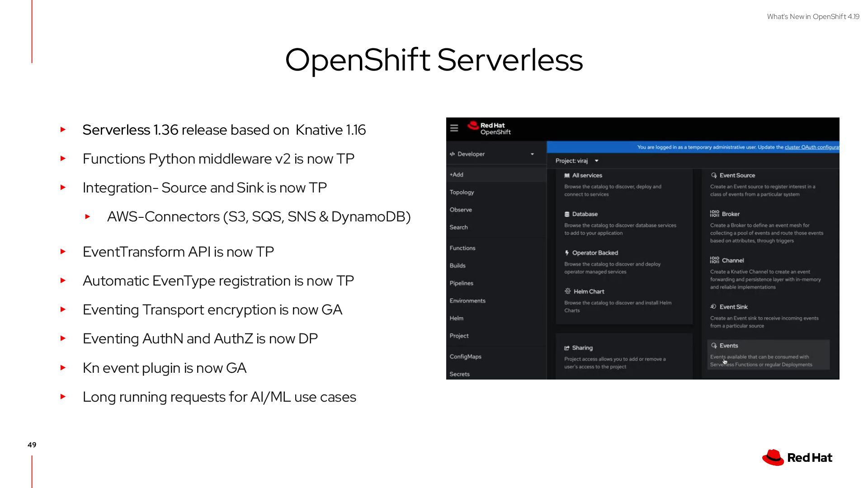Image resolution: width=868 pixels, height=488 pixels.
Task: Click the OpenShift Serverless slide title
Action: tap(434, 60)
